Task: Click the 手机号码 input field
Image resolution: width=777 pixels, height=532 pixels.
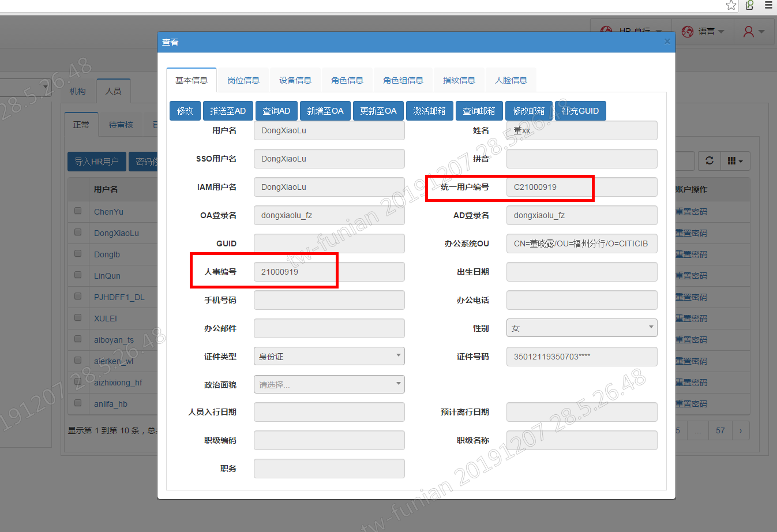Action: (x=329, y=300)
